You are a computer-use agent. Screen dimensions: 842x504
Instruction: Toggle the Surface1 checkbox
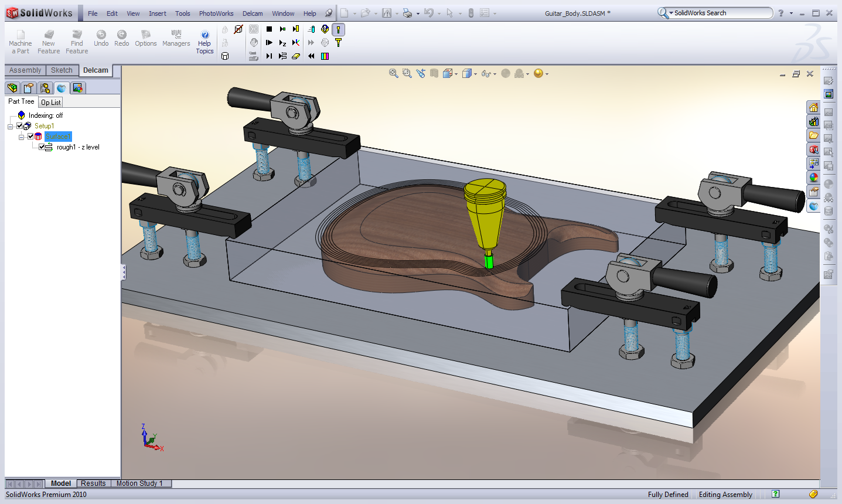pyautogui.click(x=30, y=137)
